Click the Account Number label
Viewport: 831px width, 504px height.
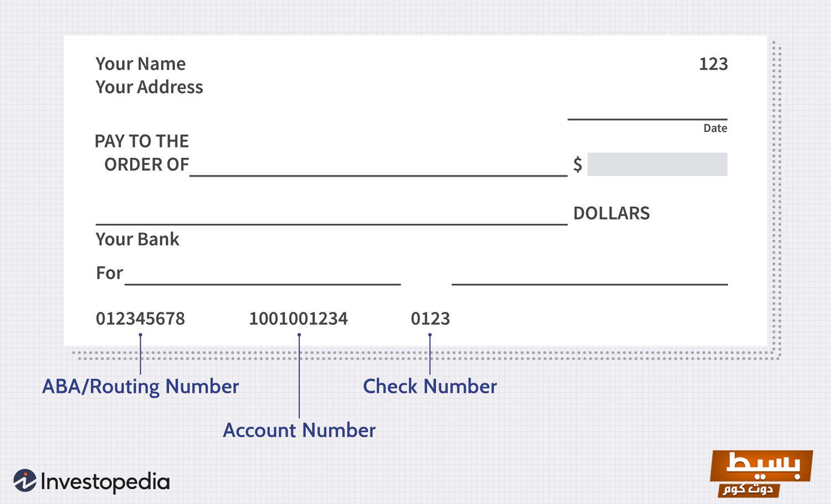pyautogui.click(x=299, y=430)
